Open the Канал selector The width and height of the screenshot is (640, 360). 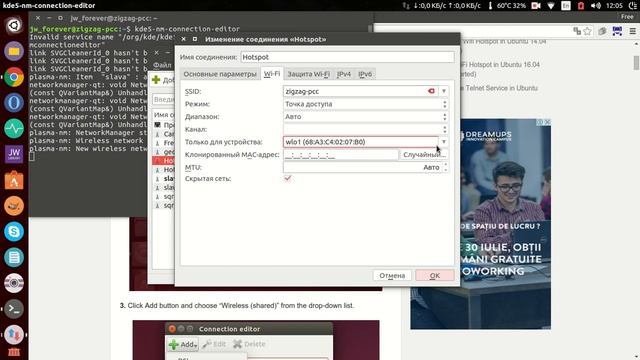click(366, 129)
